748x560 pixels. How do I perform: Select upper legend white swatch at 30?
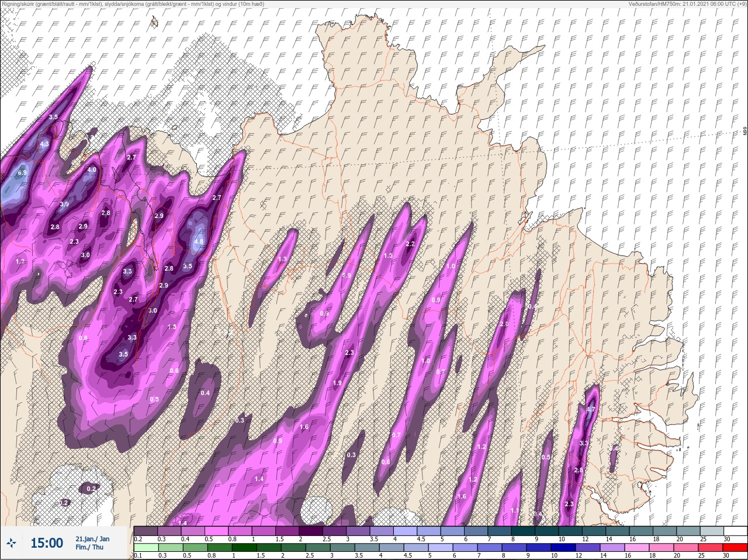click(735, 530)
